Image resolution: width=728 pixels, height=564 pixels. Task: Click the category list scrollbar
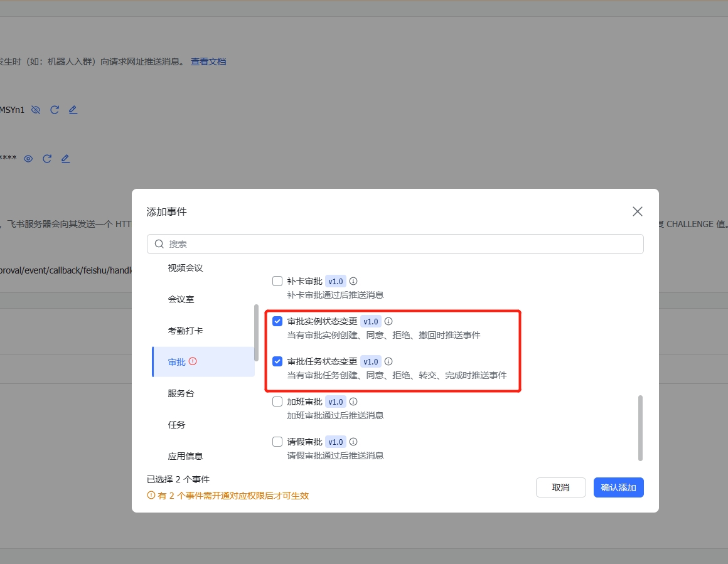pyautogui.click(x=256, y=333)
